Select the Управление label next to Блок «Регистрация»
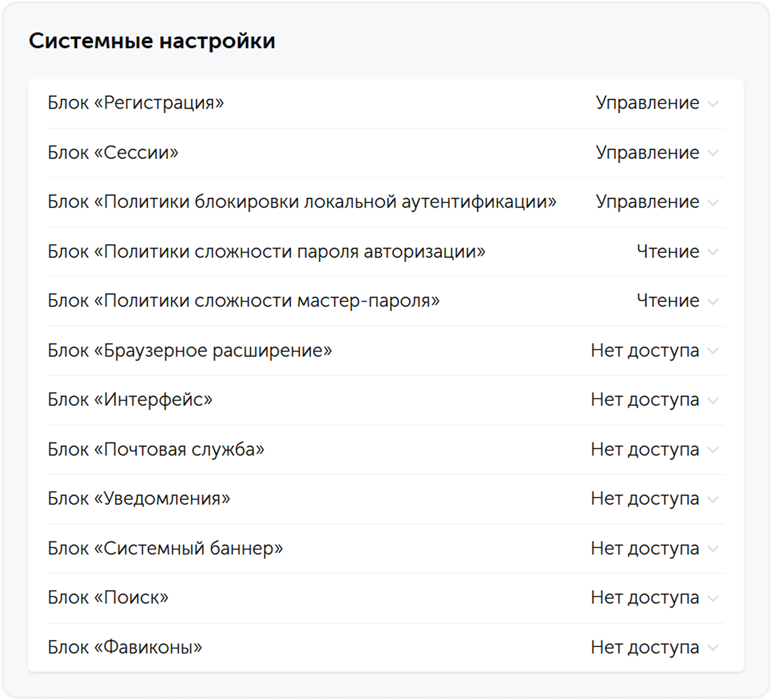The width and height of the screenshot is (772, 700). (647, 102)
